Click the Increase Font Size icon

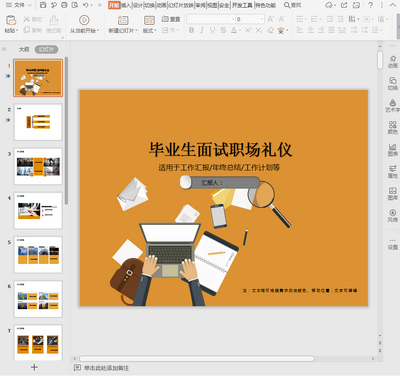pos(270,19)
